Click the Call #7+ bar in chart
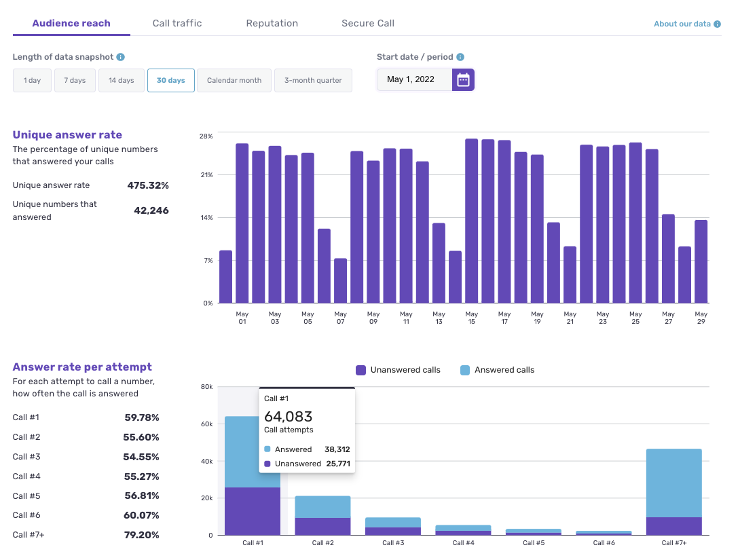The height and width of the screenshot is (560, 740). point(673,492)
